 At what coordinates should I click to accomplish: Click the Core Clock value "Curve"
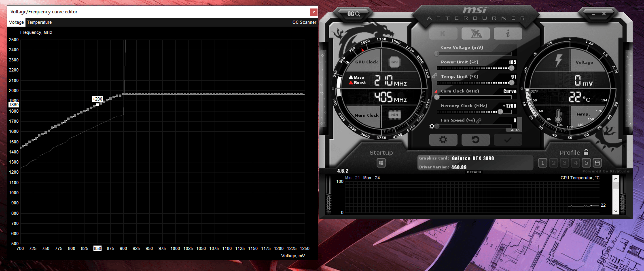click(x=510, y=91)
